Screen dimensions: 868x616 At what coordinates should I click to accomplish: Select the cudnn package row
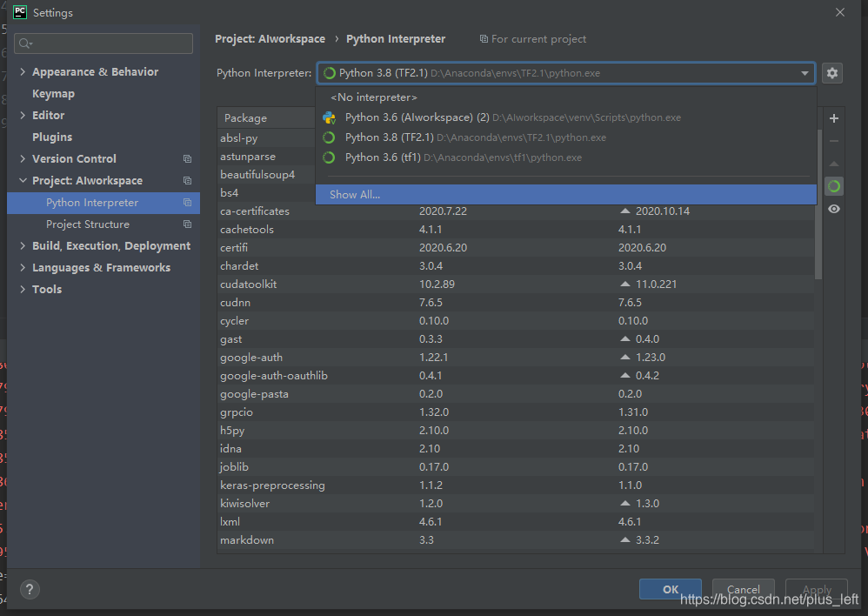(516, 303)
